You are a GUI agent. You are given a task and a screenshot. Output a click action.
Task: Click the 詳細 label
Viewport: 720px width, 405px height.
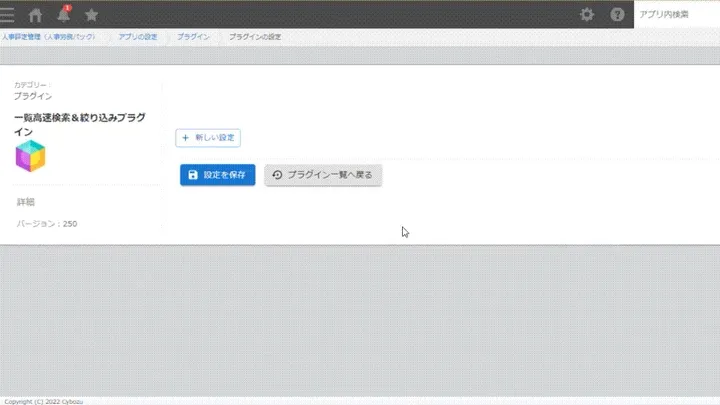[26, 202]
